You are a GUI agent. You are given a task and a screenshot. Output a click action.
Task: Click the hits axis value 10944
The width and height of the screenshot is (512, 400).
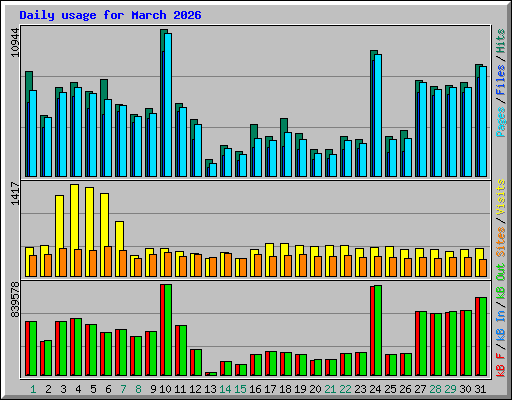click(15, 43)
